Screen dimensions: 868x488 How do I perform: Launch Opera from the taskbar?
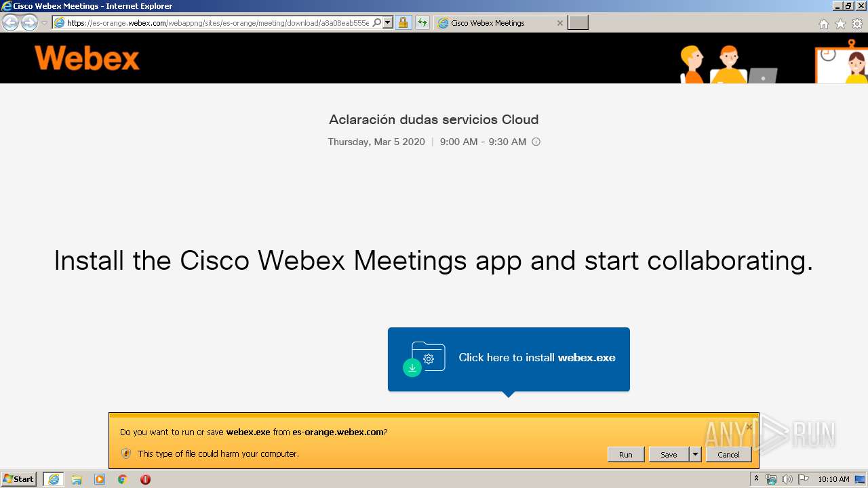pos(145,479)
